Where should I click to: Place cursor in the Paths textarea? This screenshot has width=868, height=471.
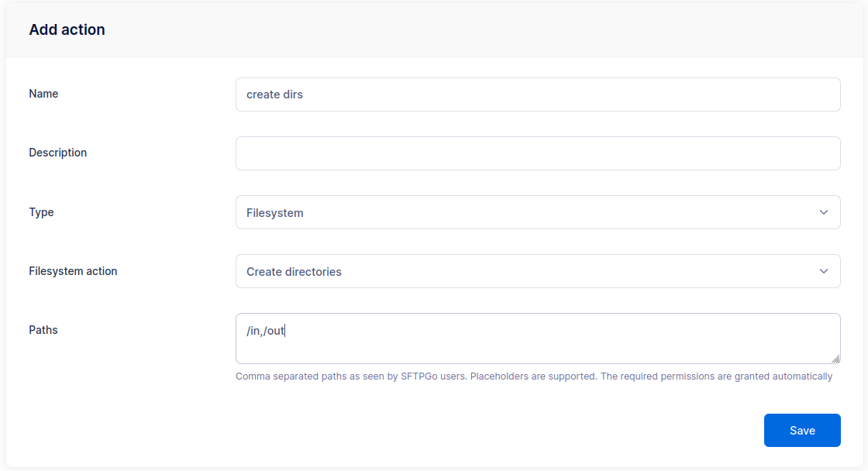point(538,339)
